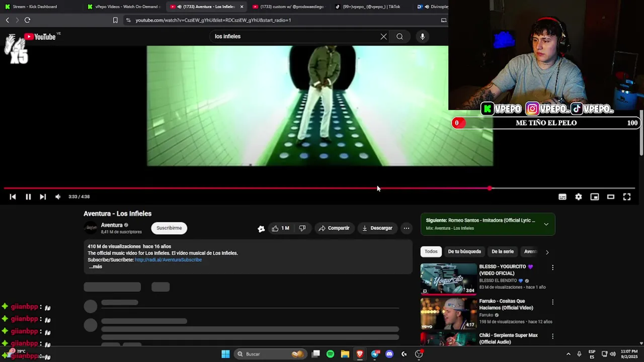
Task: Switch player to fullscreen
Action: pyautogui.click(x=627, y=197)
